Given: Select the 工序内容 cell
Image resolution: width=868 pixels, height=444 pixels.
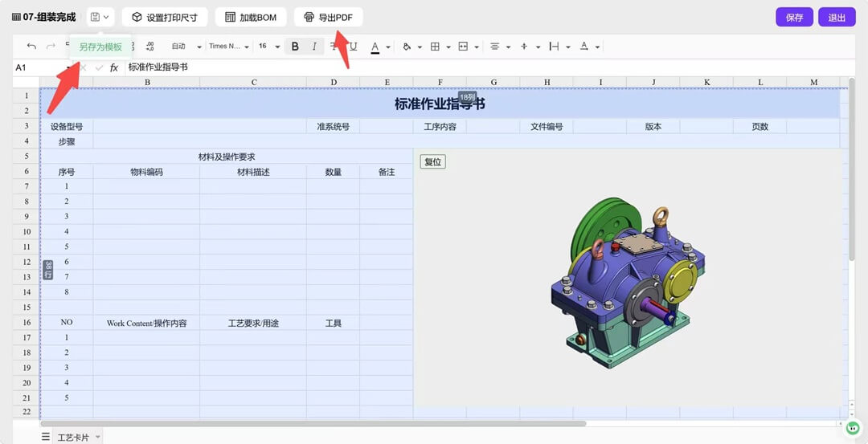Looking at the screenshot, I should click(440, 127).
